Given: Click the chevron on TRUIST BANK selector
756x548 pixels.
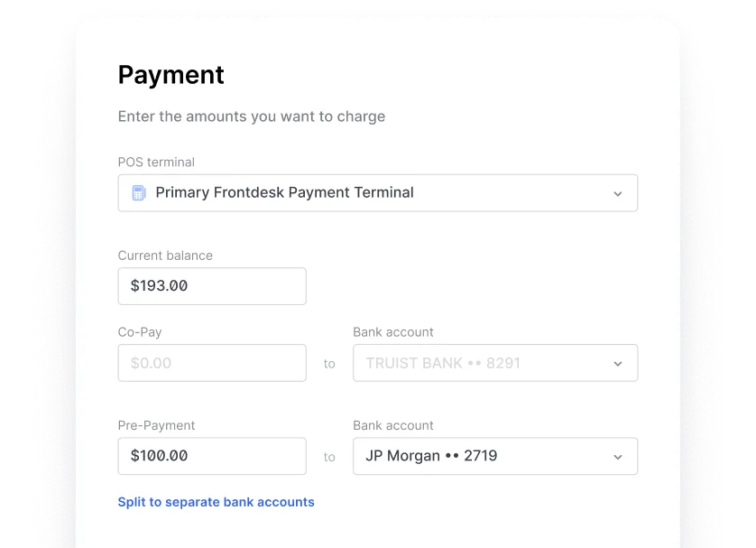Looking at the screenshot, I should point(618,364).
